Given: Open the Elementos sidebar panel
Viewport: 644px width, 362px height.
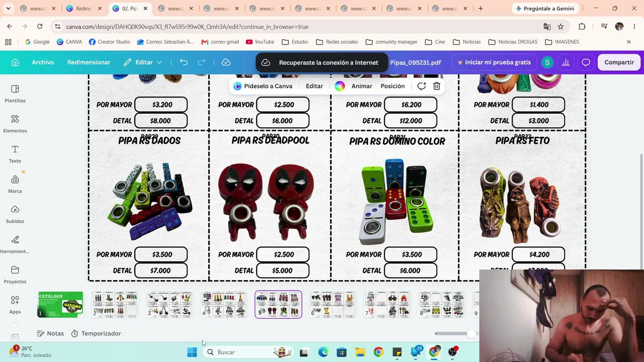Looking at the screenshot, I should coord(15,124).
